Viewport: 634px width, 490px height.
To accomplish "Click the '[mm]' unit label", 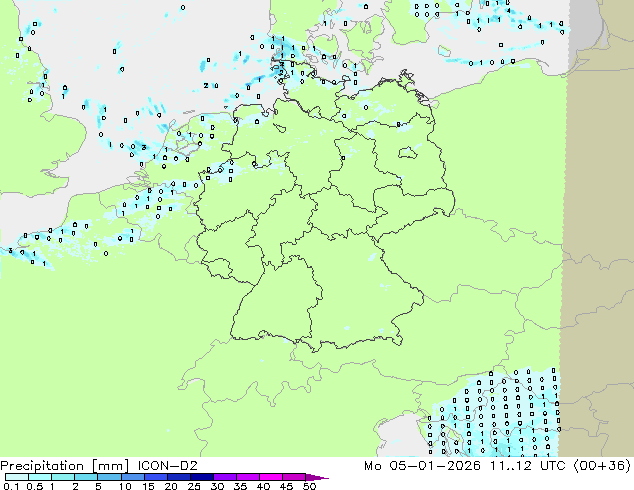I will pos(110,466).
